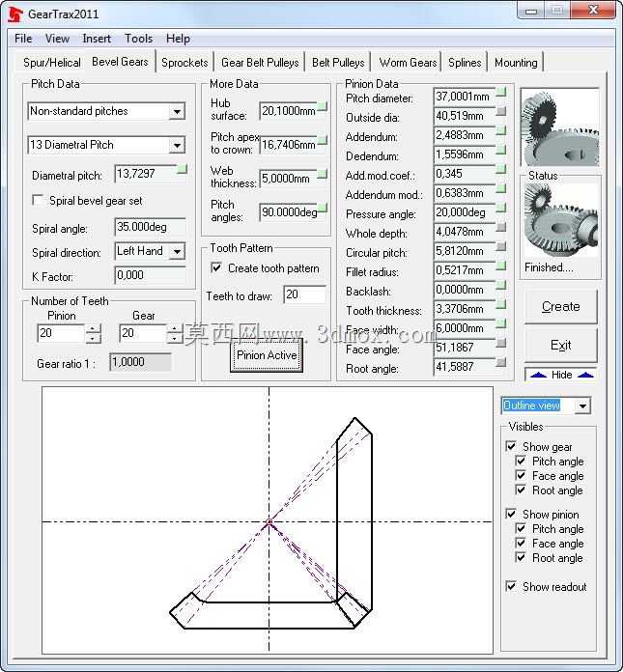The height and width of the screenshot is (672, 623).
Task: Click green indicator in Pitch angles field
Action: point(322,208)
